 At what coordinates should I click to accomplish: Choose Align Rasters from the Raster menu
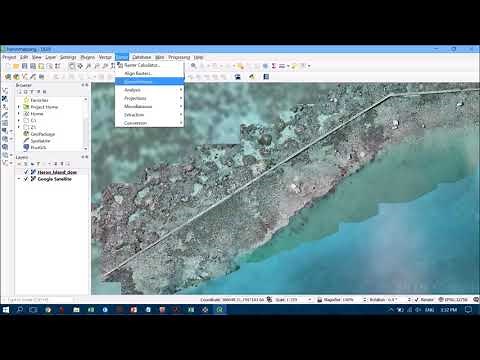(149, 73)
